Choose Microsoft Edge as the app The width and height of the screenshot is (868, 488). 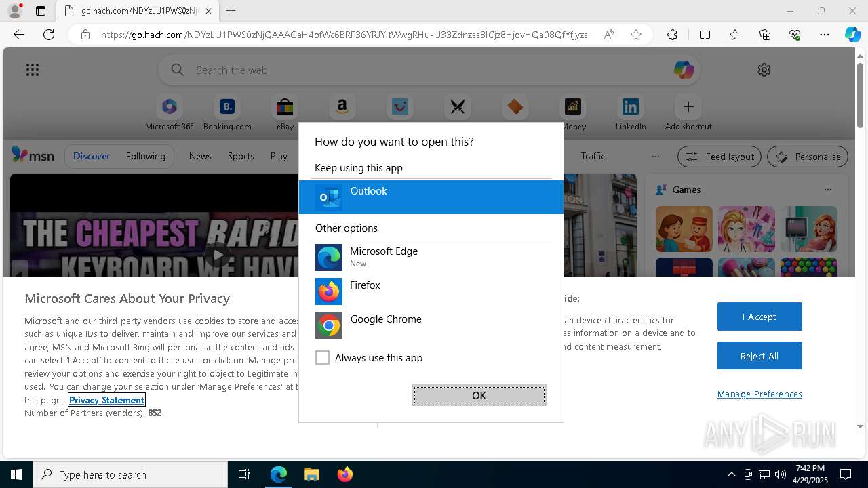pyautogui.click(x=431, y=258)
